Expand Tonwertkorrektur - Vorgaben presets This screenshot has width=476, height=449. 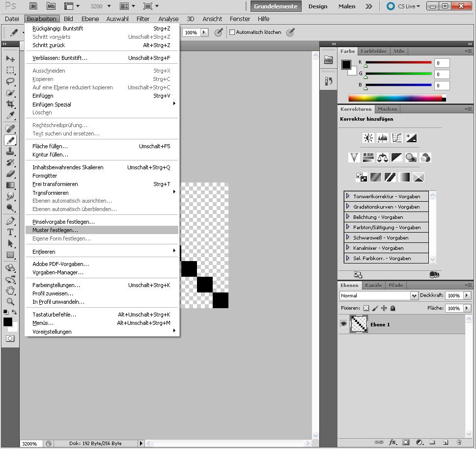347,196
